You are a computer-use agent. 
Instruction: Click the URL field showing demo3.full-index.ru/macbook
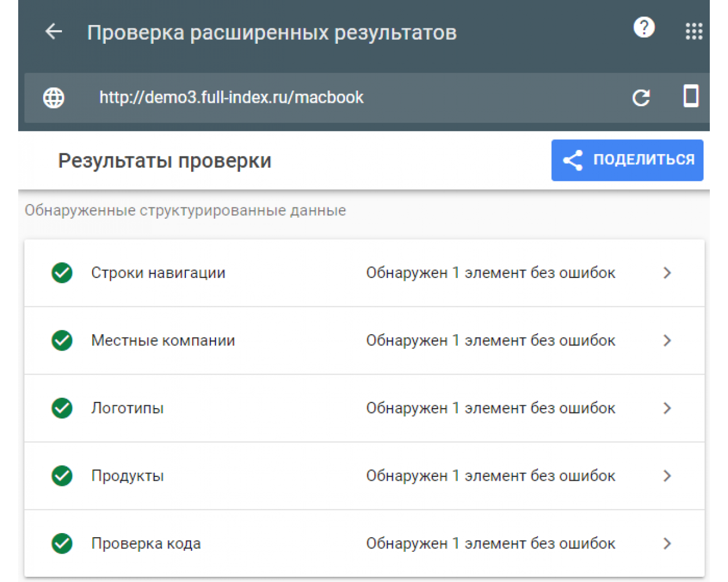click(x=231, y=97)
